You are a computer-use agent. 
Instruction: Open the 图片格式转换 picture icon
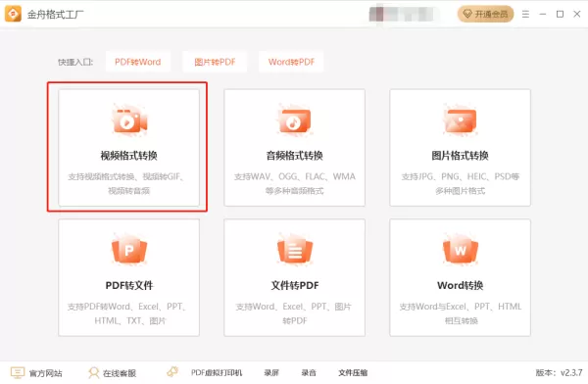click(x=461, y=120)
